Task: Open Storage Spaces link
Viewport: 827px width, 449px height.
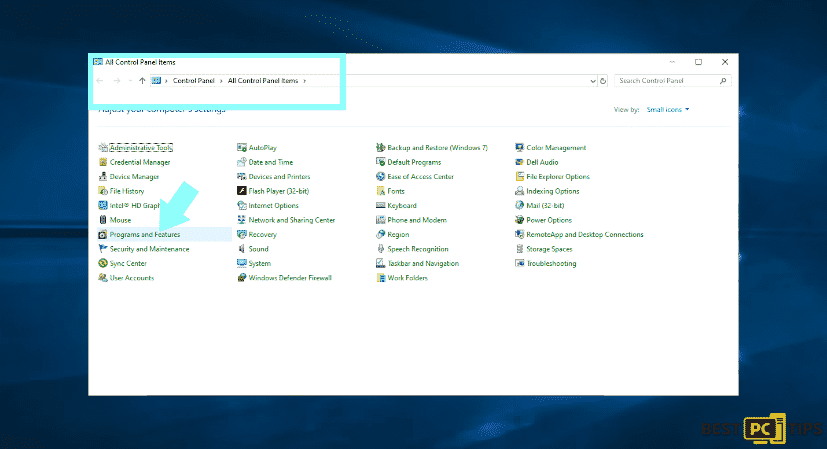Action: 549,249
